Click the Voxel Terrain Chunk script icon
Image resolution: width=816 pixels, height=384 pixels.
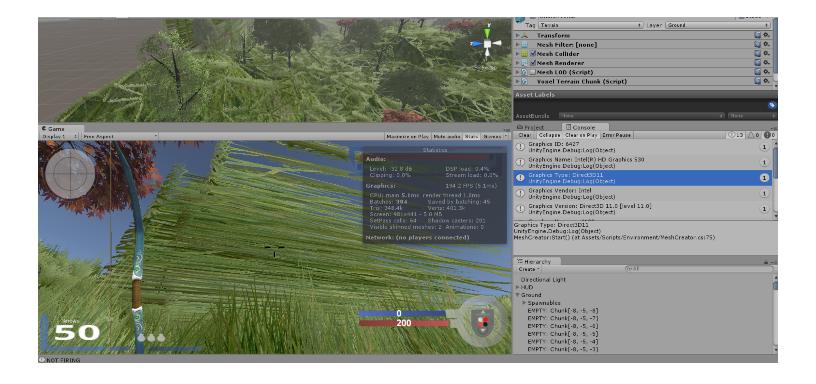[x=525, y=81]
